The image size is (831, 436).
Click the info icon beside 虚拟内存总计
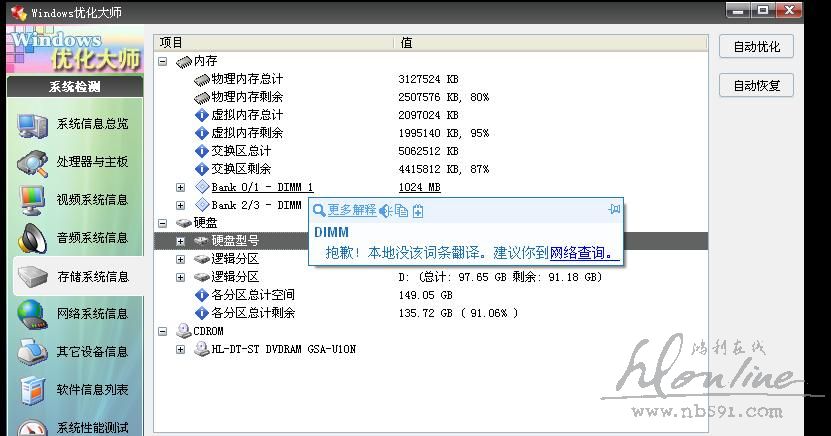pyautogui.click(x=201, y=115)
